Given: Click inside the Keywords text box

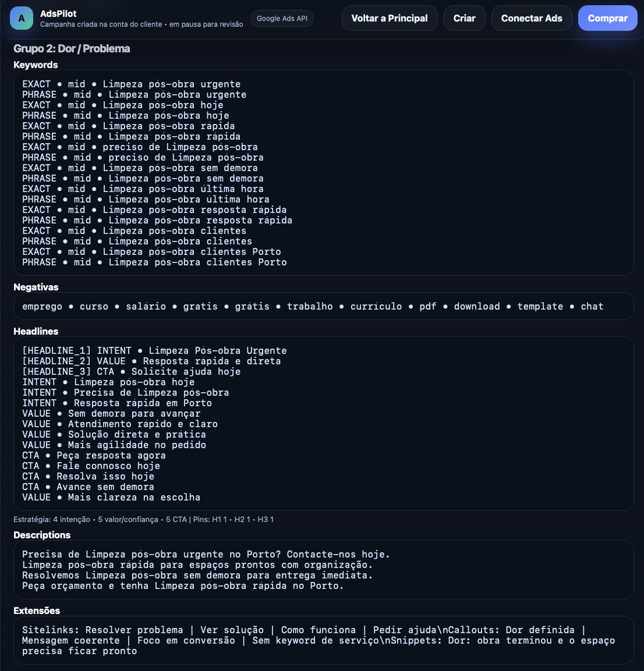Looking at the screenshot, I should (323, 173).
